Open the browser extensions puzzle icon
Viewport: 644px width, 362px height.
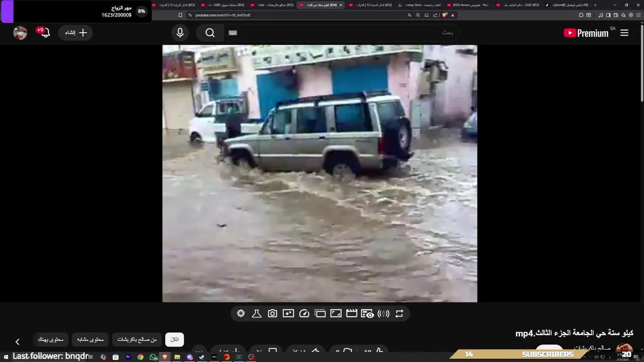point(581,15)
